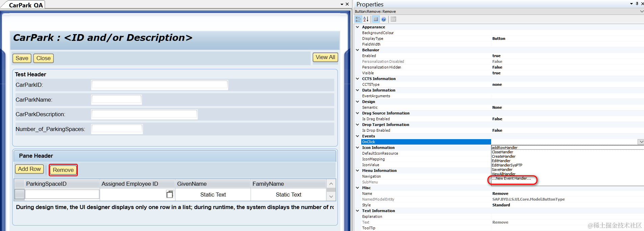Click the Property Pages toolbar icon

click(x=393, y=19)
